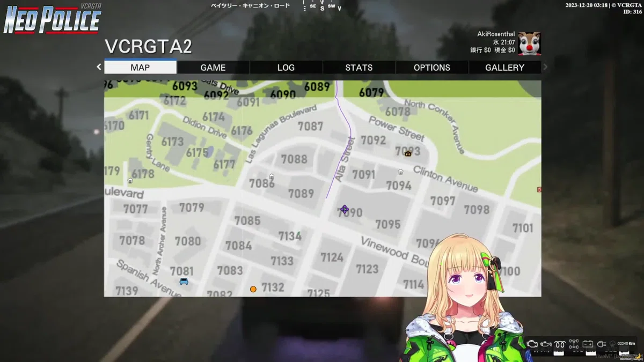Click the timestamp 2023-12-20 03:18 text
Screen dimensions: 644x362
pyautogui.click(x=586, y=5)
